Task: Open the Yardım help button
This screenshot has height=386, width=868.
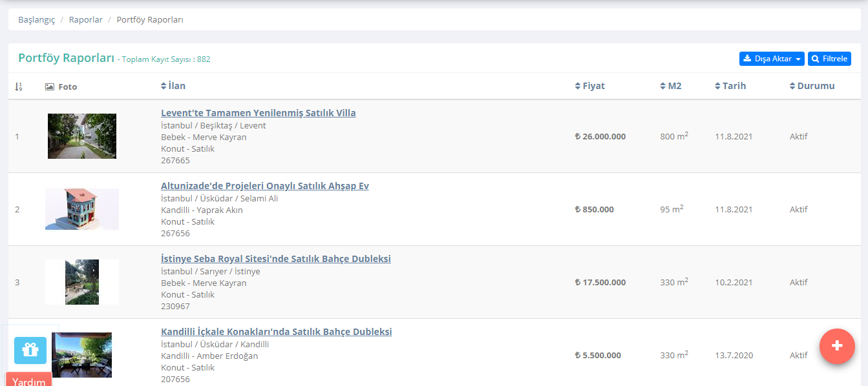Action: 29,381
